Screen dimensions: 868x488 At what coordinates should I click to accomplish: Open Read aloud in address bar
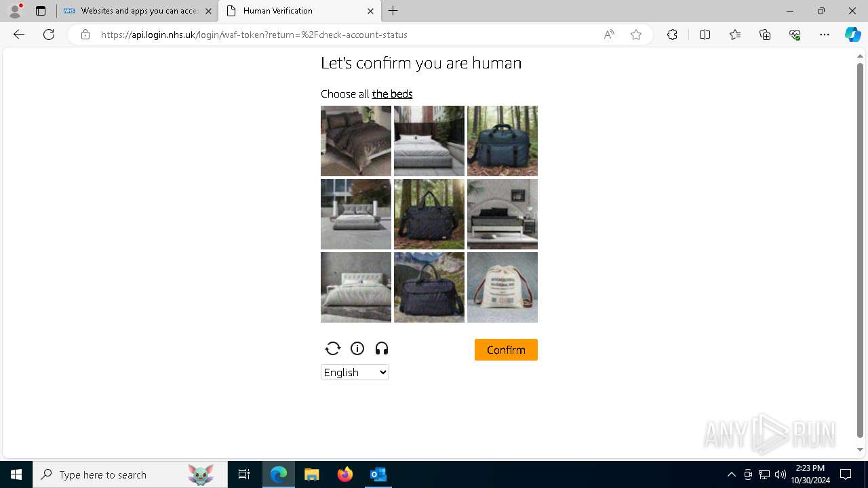point(609,35)
